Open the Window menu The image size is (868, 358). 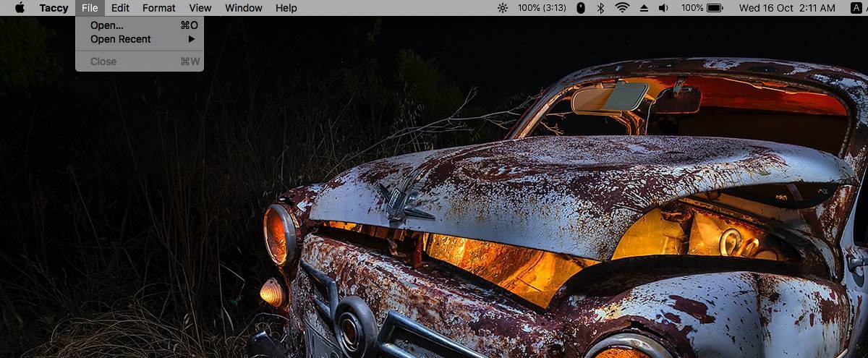[244, 8]
